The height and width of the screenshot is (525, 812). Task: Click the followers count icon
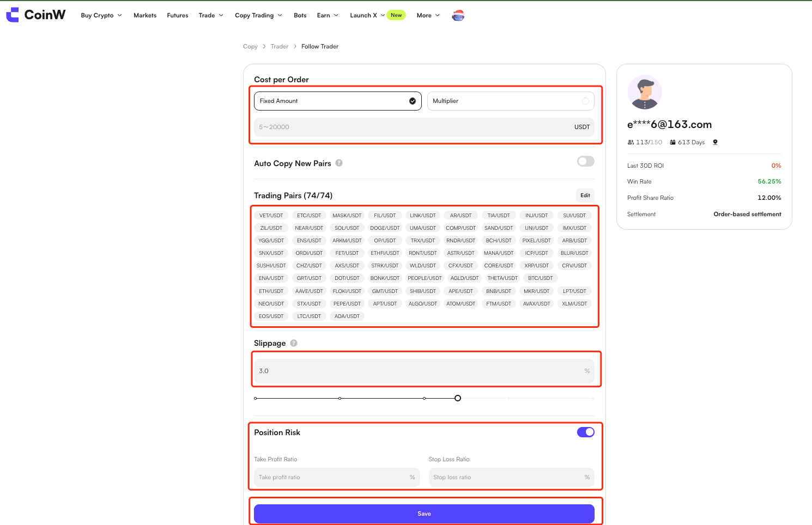[x=631, y=142]
